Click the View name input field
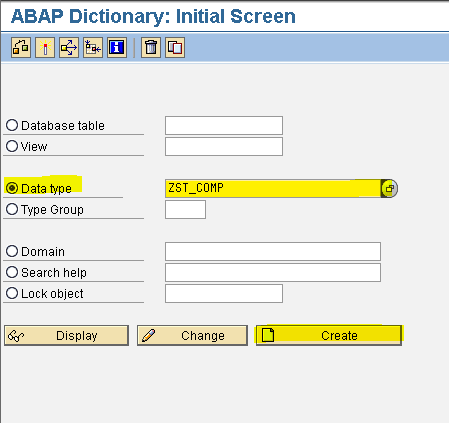The height and width of the screenshot is (423, 449). point(224,146)
